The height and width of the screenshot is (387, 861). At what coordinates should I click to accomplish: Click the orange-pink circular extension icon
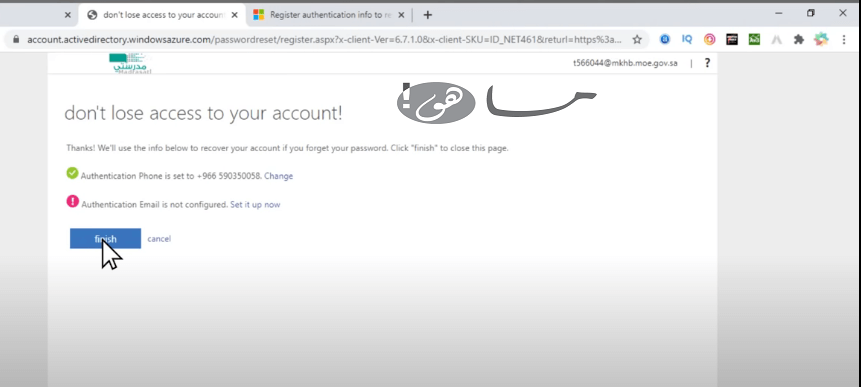click(709, 40)
